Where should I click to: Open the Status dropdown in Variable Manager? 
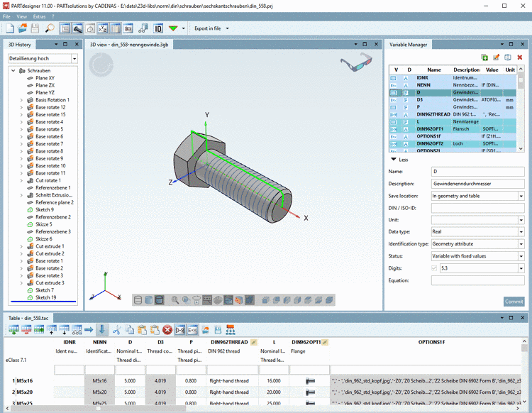pyautogui.click(x=521, y=256)
